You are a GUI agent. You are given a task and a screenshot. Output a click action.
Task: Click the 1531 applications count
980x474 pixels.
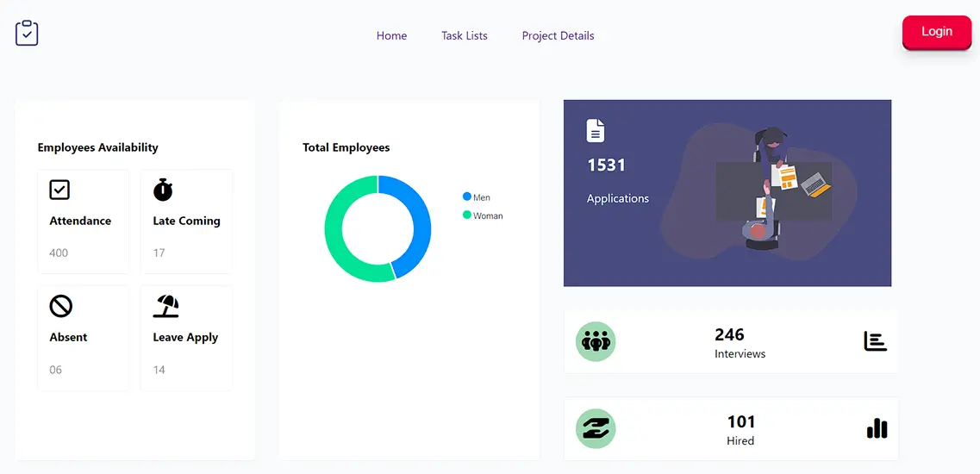(606, 165)
